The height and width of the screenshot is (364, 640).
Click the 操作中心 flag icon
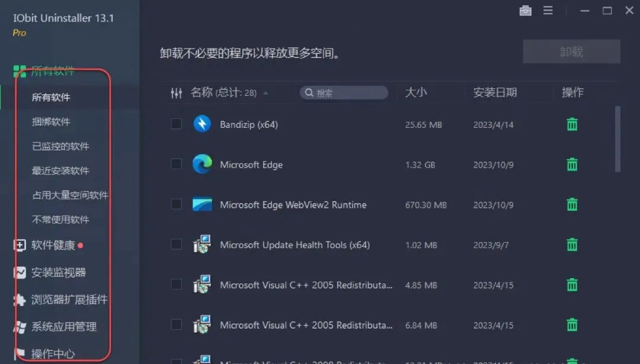pyautogui.click(x=20, y=353)
